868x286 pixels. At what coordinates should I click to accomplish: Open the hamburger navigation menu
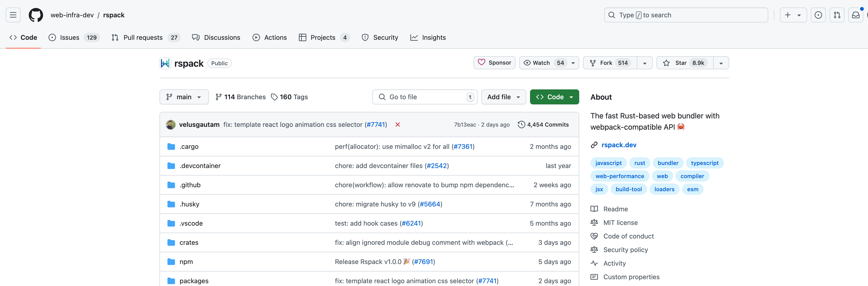13,15
